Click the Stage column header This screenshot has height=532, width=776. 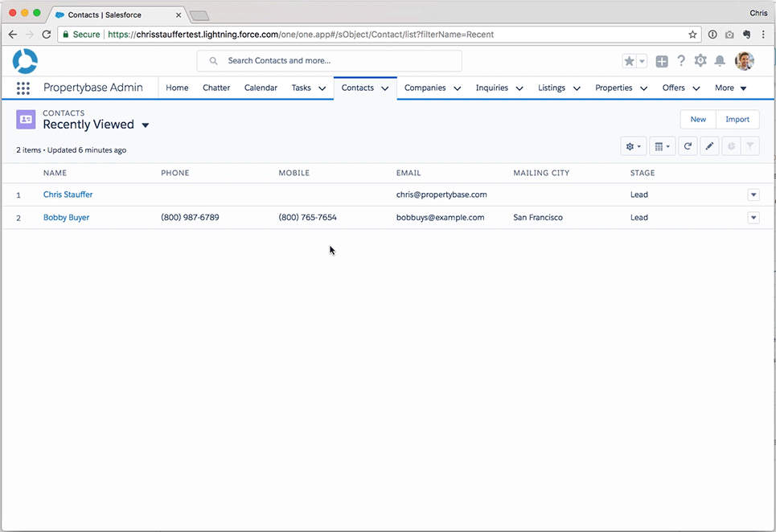pyautogui.click(x=643, y=173)
